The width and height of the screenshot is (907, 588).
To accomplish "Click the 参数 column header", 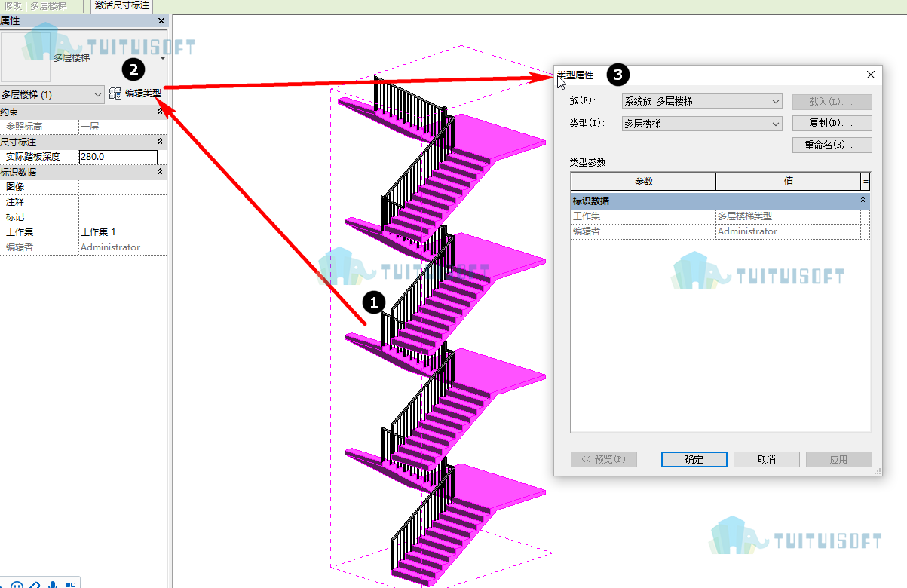I will pyautogui.click(x=643, y=181).
